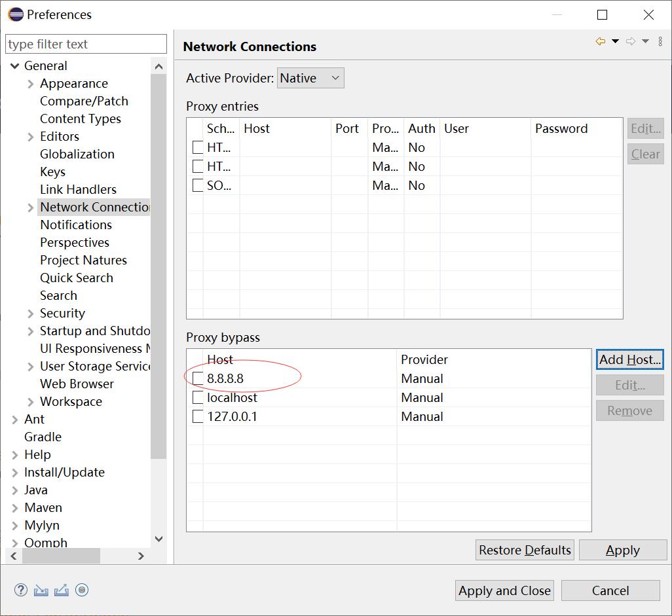Expand the Install/Update node
The height and width of the screenshot is (616, 672).
point(15,473)
